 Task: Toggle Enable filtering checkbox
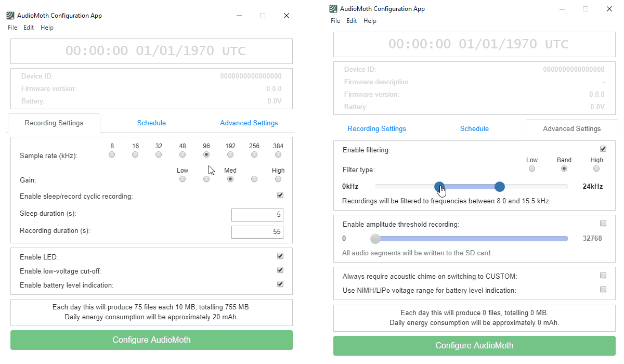click(x=603, y=149)
